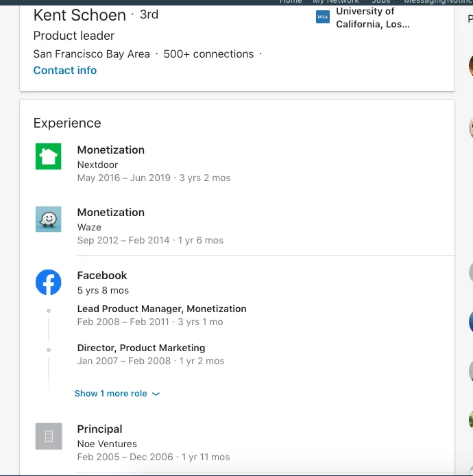Click May 2016 – Jun 2019 date range
Image resolution: width=473 pixels, height=476 pixels.
[124, 178]
